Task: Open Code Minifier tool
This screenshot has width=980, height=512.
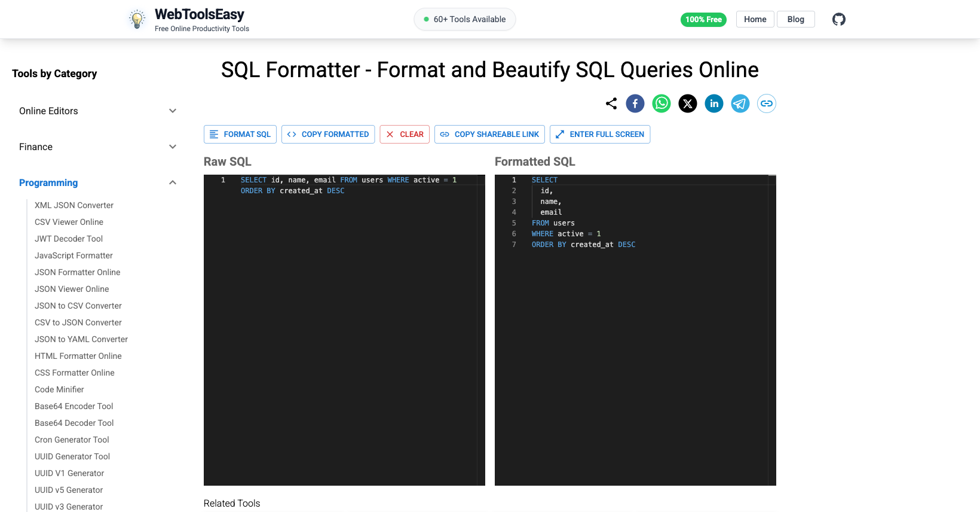Action: point(59,389)
